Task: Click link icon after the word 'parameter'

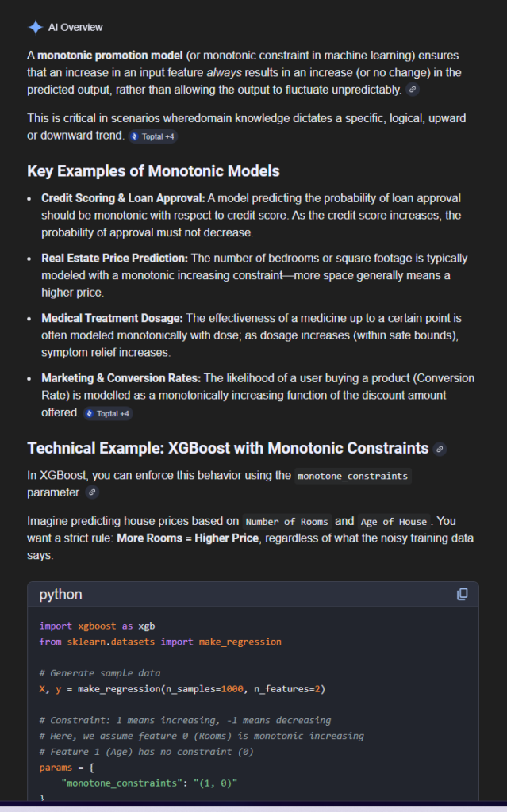Action: click(x=92, y=492)
